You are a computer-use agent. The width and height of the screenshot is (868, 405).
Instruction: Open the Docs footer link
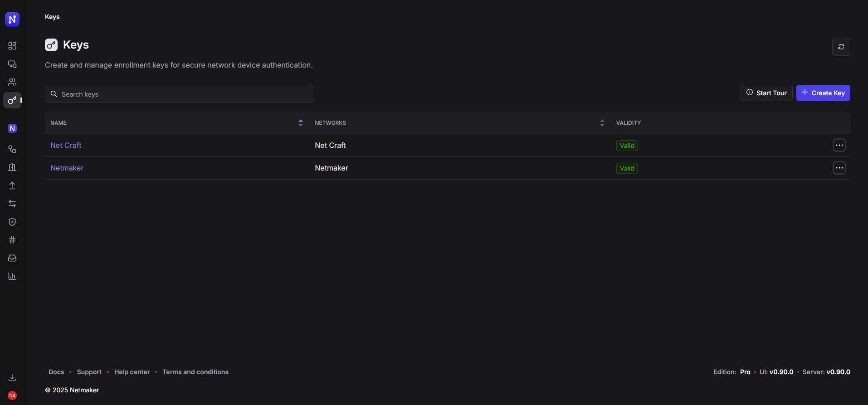pos(56,372)
